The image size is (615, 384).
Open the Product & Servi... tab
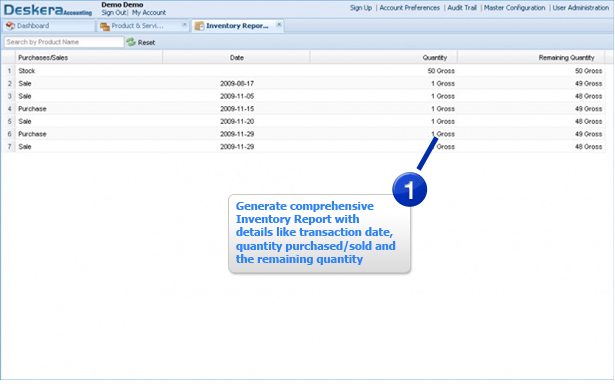pos(137,26)
